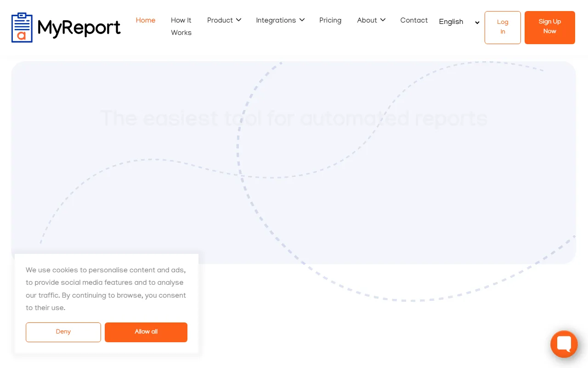The width and height of the screenshot is (588, 368).
Task: Click the English language caret icon
Action: point(477,22)
